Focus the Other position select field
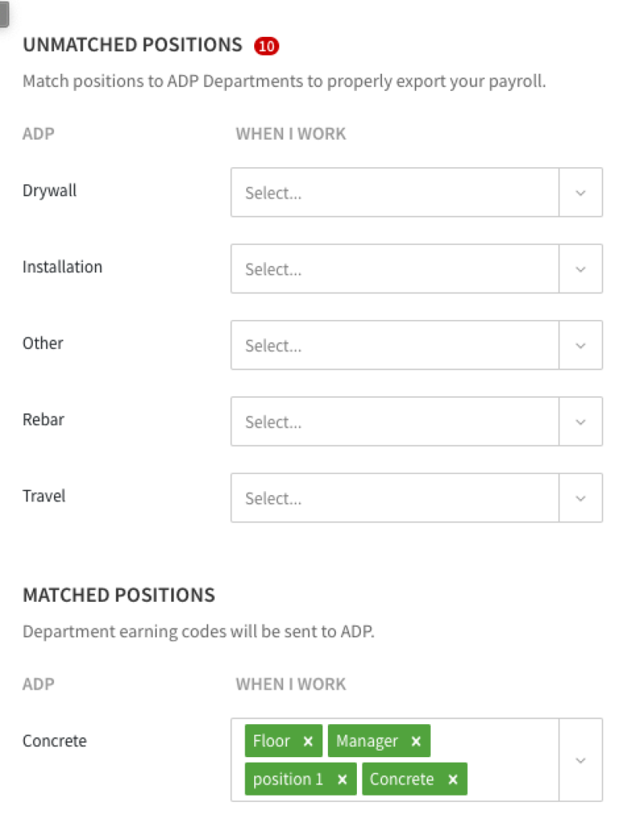The width and height of the screenshot is (644, 823). pyautogui.click(x=394, y=346)
